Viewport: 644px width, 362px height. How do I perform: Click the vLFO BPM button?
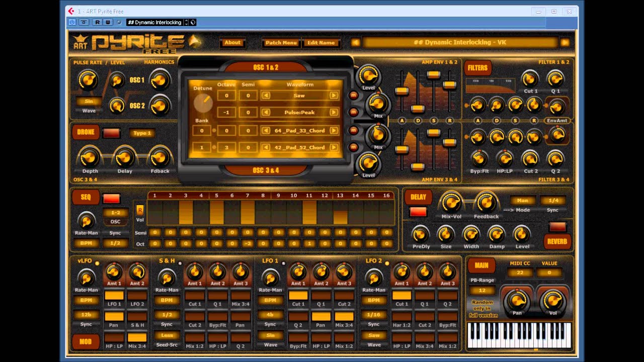click(x=86, y=300)
